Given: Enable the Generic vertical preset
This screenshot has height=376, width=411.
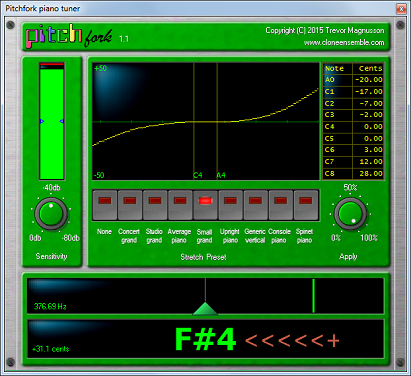Looking at the screenshot, I should pyautogui.click(x=256, y=205).
